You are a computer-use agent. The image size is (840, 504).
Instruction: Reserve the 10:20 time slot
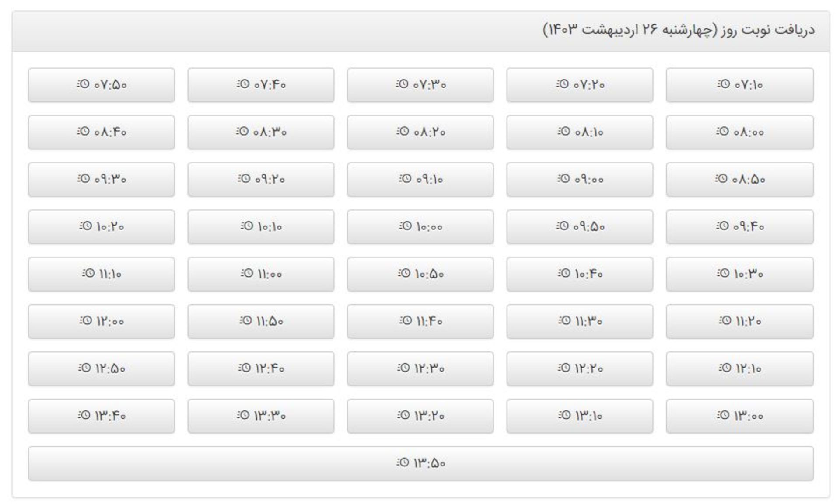click(101, 227)
